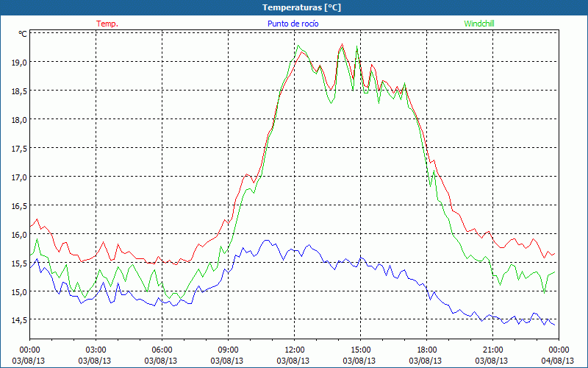Image resolution: width=588 pixels, height=368 pixels.
Task: Click the 19,0 y-axis value
Action: [20, 62]
